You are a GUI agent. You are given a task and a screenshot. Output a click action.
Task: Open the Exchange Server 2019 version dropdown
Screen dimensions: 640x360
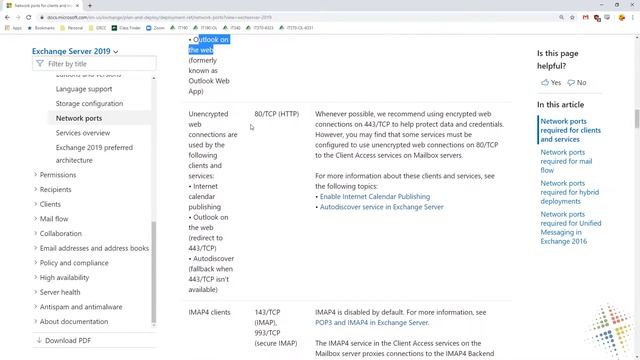75,51
